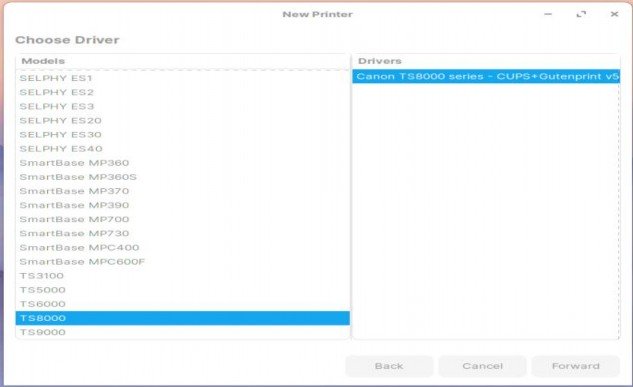This screenshot has height=387, width=633.
Task: Click the Models column header
Action: [182, 61]
